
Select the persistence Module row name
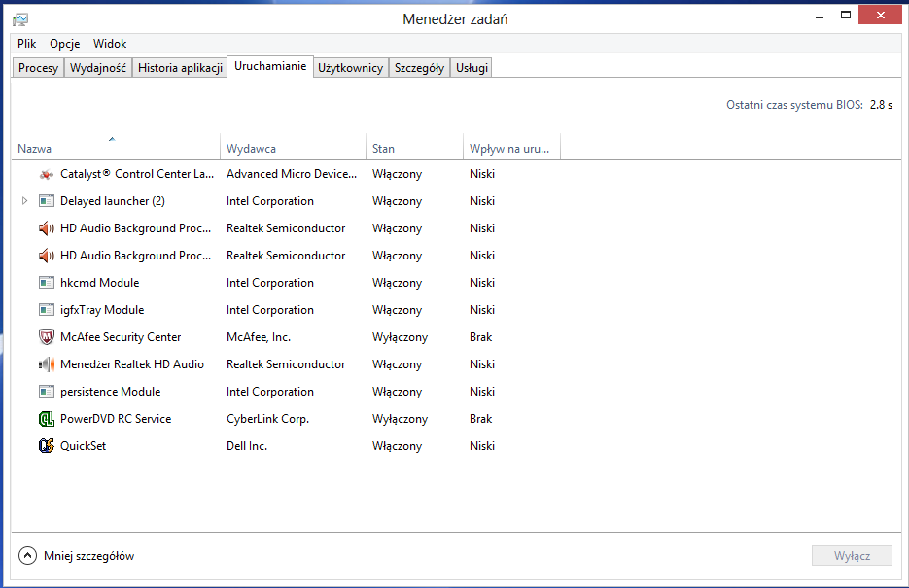tap(110, 392)
